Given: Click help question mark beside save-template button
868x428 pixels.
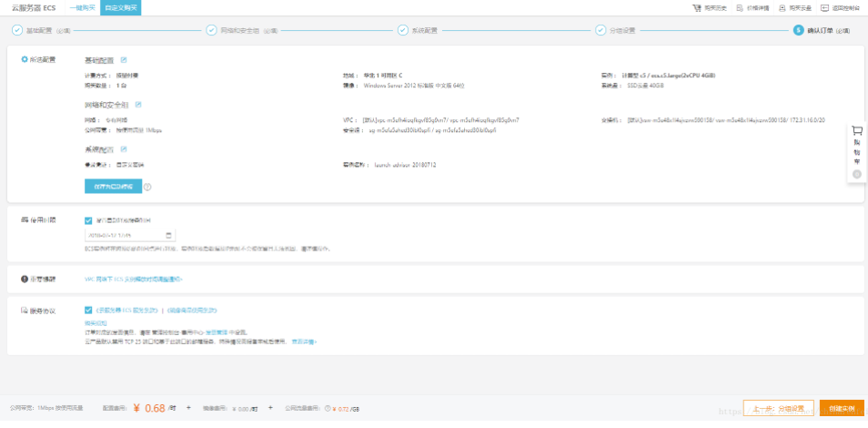Looking at the screenshot, I should pyautogui.click(x=147, y=188).
